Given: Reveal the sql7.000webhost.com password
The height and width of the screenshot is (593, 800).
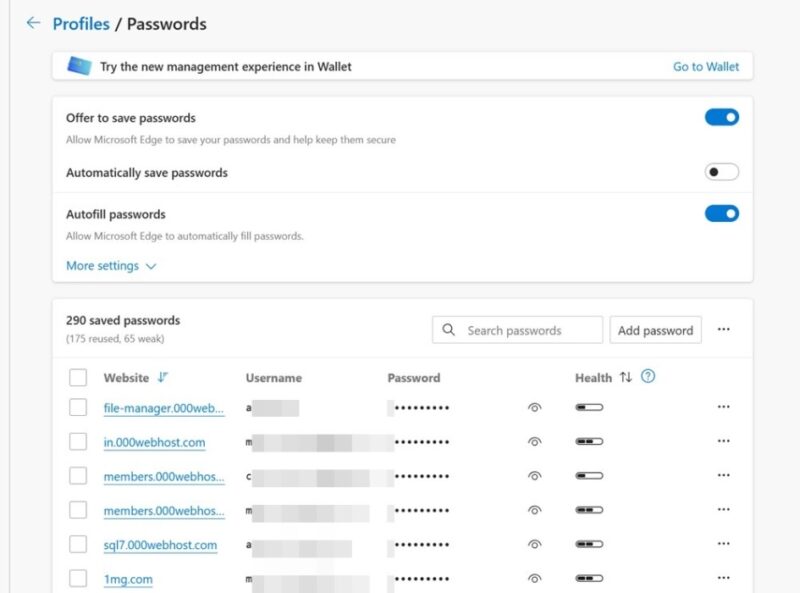Looking at the screenshot, I should pos(534,544).
